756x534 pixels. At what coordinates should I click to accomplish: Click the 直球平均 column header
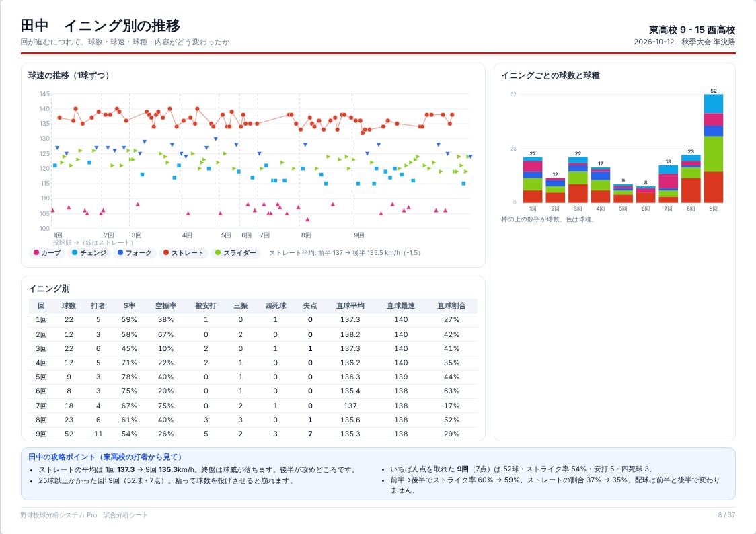[x=350, y=305]
